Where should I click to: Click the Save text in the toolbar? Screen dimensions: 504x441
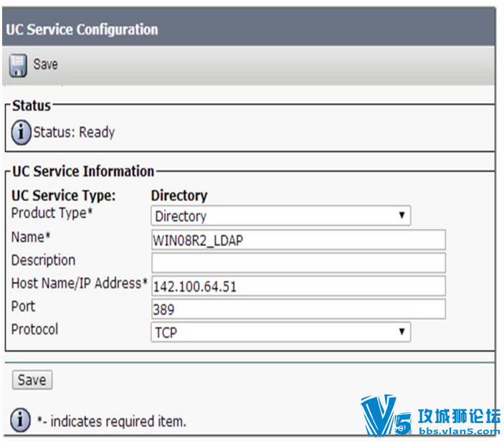click(x=45, y=64)
